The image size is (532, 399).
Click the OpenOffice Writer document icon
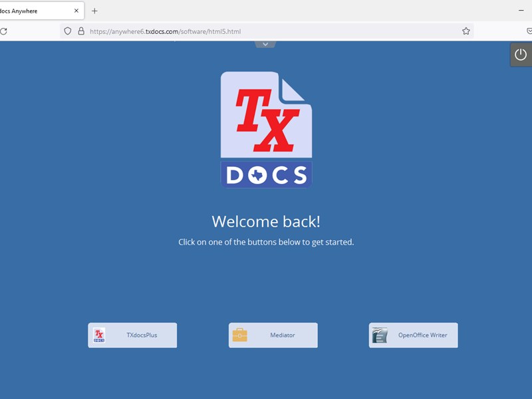[380, 335]
